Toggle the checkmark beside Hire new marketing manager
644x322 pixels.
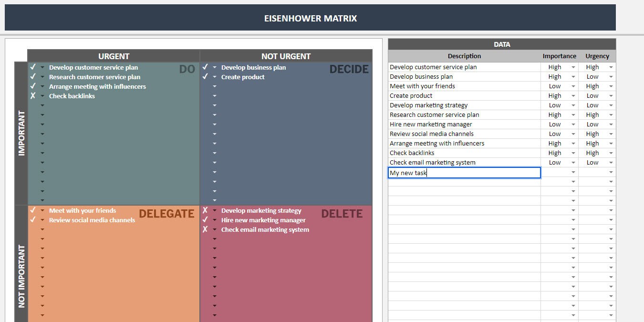point(206,220)
